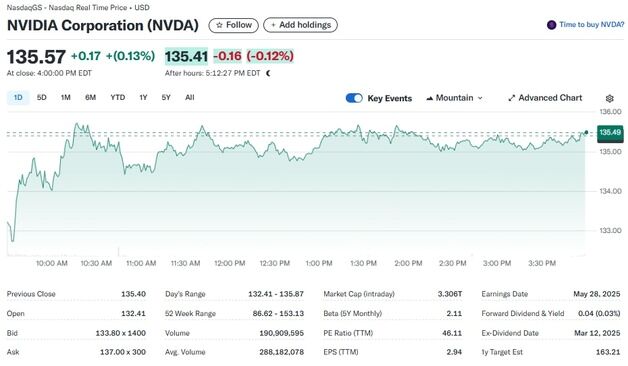Click the 1y Target Est value 163.21

608,352
